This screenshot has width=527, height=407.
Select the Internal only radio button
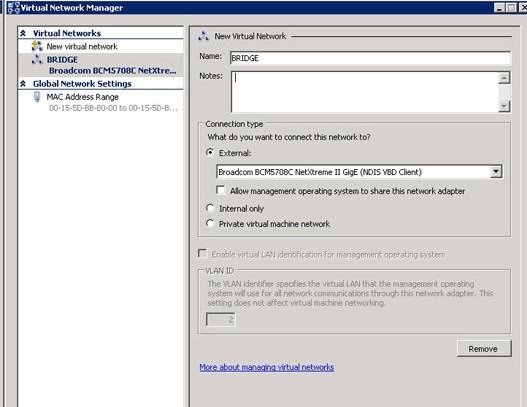210,208
